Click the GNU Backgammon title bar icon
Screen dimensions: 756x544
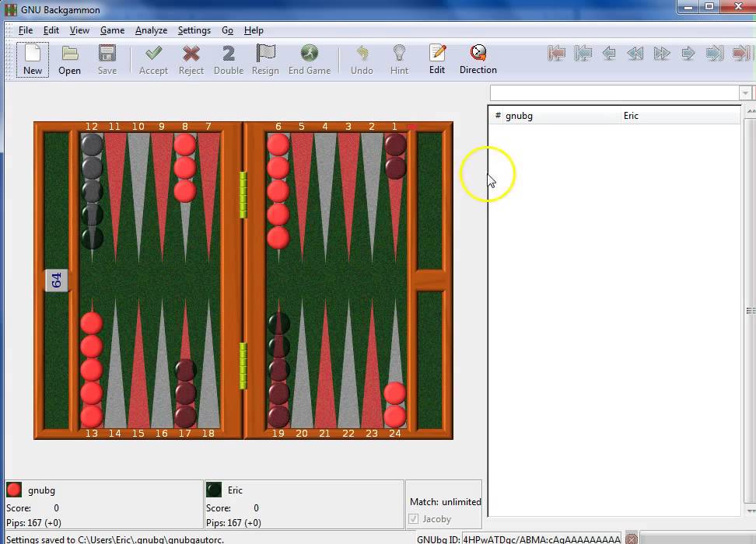pyautogui.click(x=11, y=9)
